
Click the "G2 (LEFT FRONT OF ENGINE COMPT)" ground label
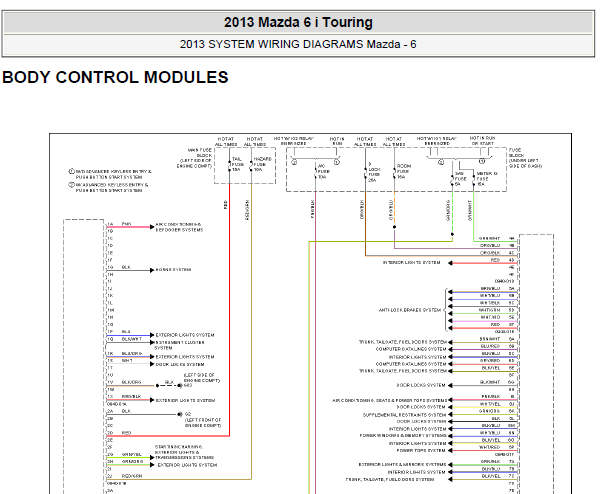tap(203, 420)
